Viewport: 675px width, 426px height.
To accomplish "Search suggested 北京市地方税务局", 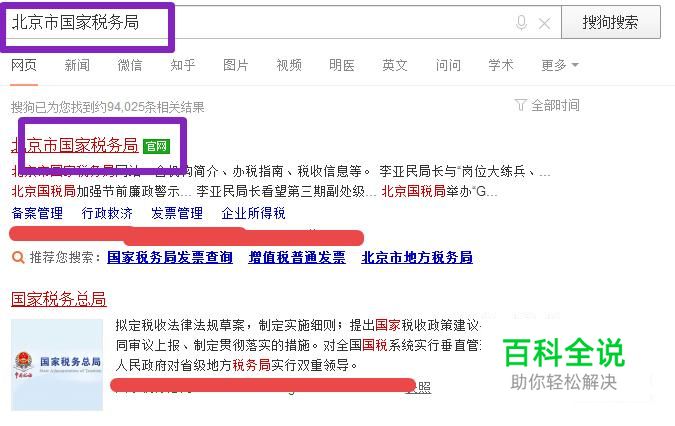I will (x=417, y=257).
